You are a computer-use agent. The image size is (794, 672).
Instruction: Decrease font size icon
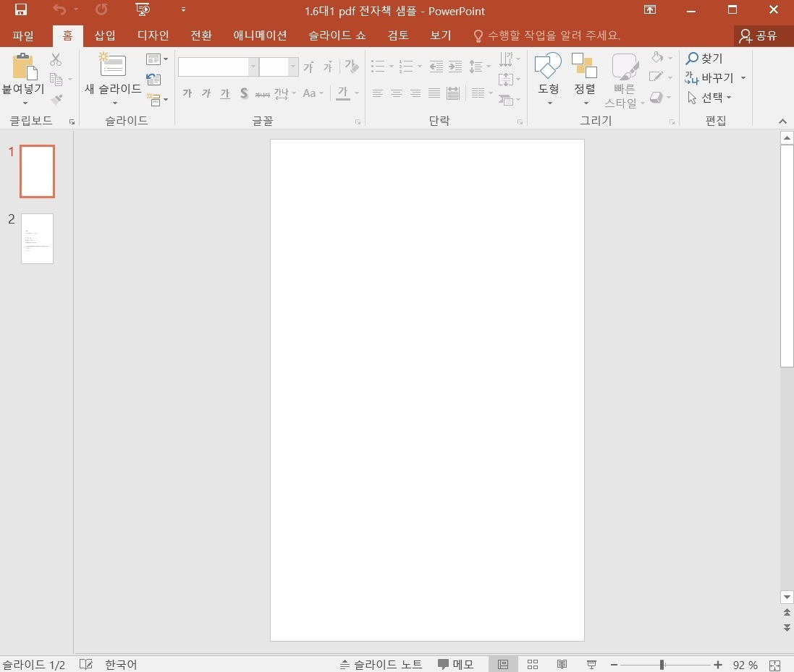(x=328, y=67)
